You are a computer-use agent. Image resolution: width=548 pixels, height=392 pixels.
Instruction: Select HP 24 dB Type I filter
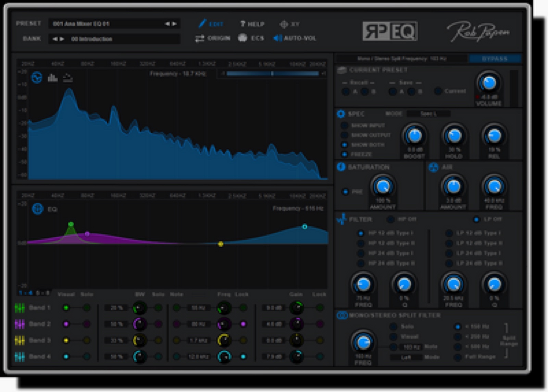[x=361, y=253]
